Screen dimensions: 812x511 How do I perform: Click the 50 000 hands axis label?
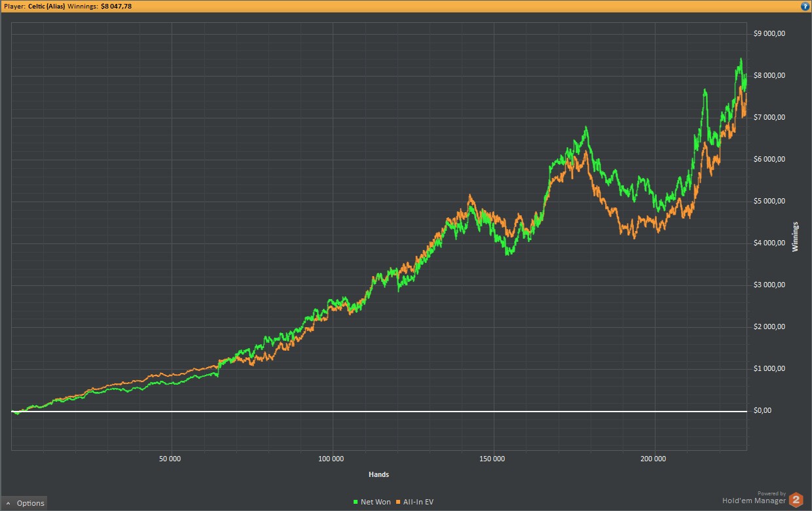pos(171,459)
